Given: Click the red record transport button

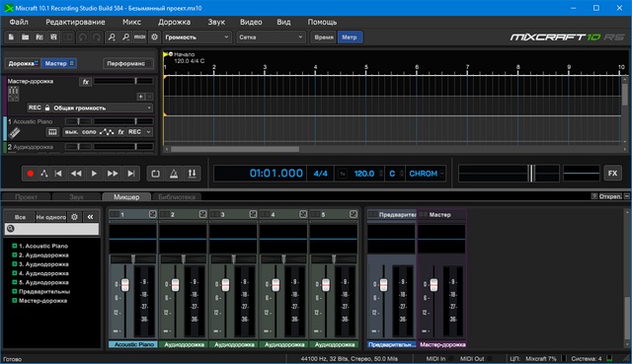Looking at the screenshot, I should tap(31, 174).
